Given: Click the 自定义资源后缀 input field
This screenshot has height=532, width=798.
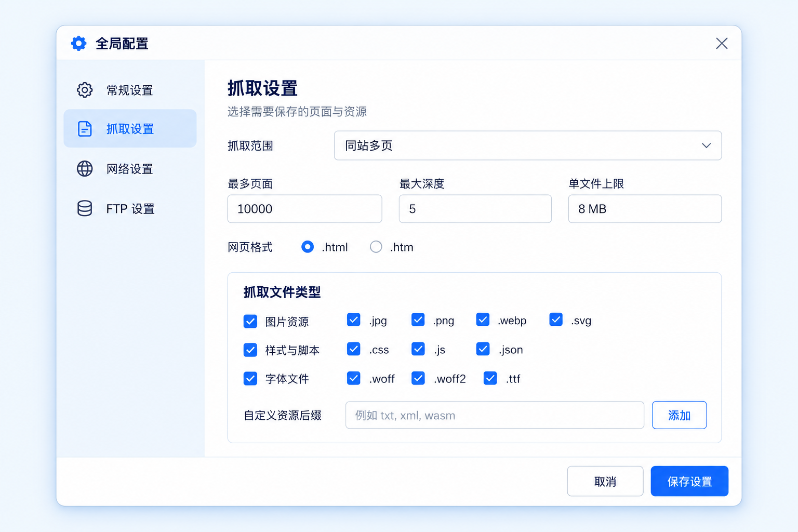Looking at the screenshot, I should [495, 415].
